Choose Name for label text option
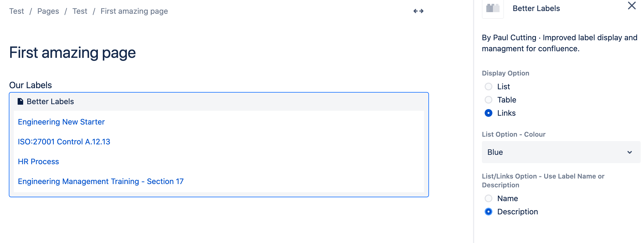644x243 pixels. coord(489,198)
